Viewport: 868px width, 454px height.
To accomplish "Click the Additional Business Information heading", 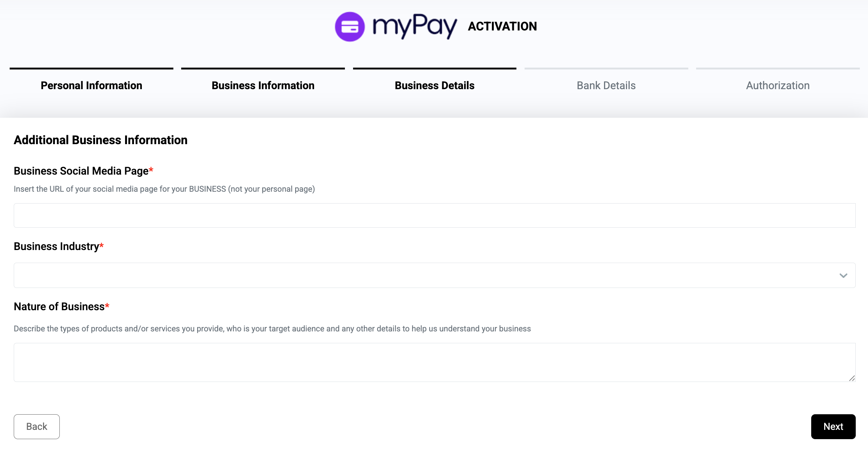I will click(101, 140).
